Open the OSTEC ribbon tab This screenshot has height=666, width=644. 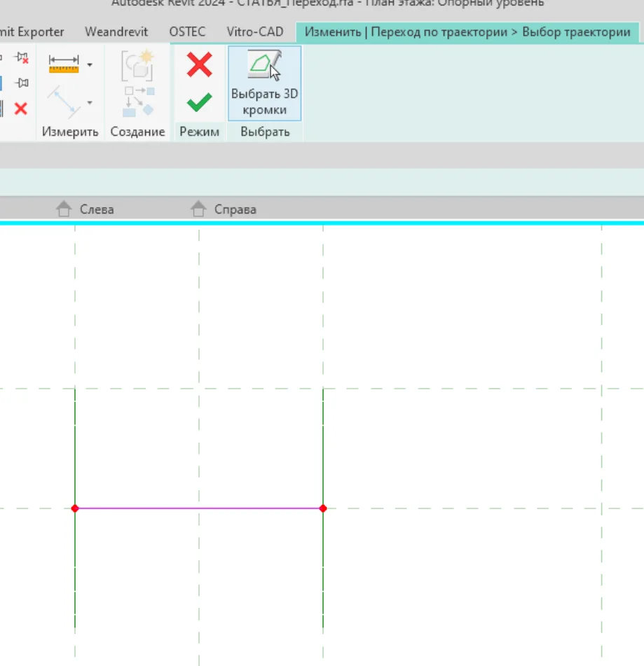click(x=187, y=32)
